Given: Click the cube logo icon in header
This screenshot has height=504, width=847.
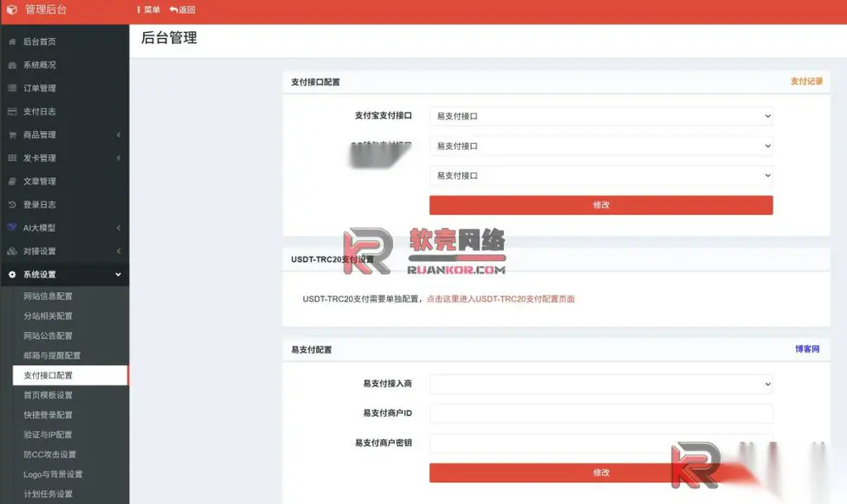Looking at the screenshot, I should click(x=12, y=9).
